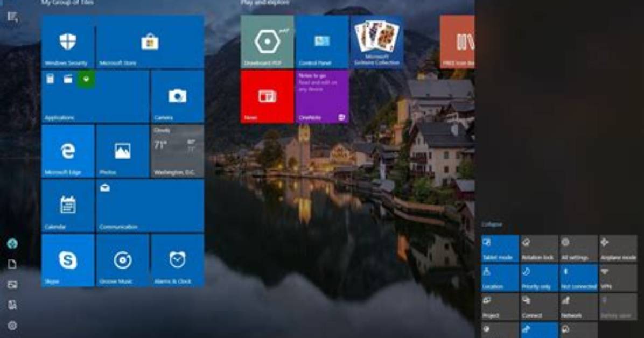Open the Camera tile
This screenshot has height=338, width=644.
(x=178, y=96)
